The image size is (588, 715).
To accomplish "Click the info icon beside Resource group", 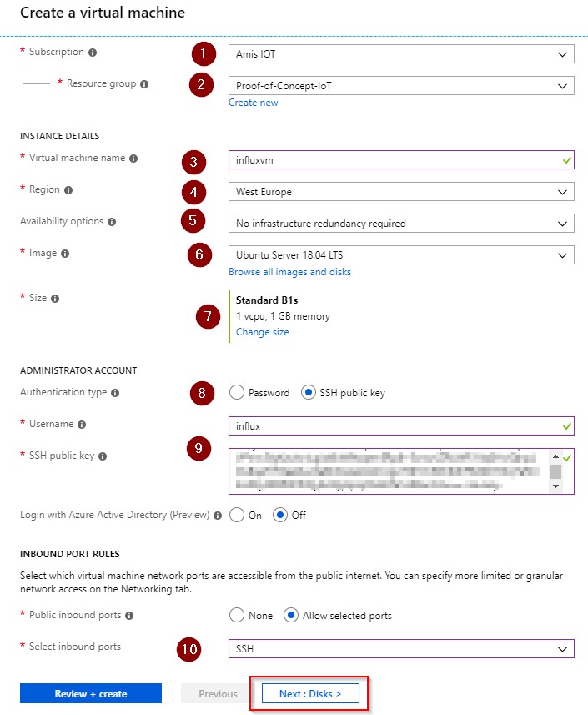I will [144, 84].
